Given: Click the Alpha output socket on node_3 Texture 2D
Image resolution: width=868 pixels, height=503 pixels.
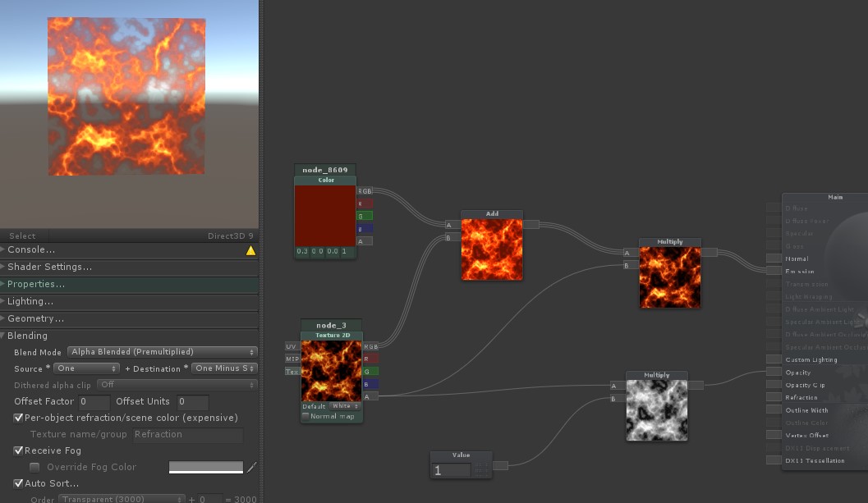Looking at the screenshot, I should click(369, 396).
